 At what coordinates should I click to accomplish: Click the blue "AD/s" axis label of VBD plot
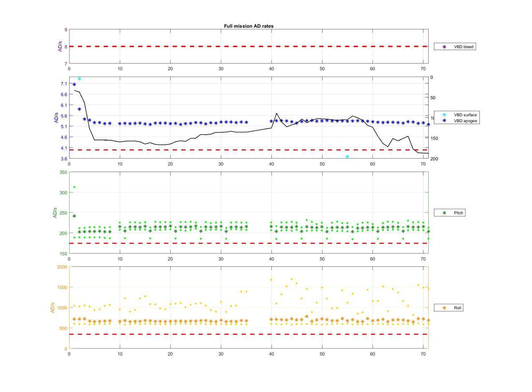coord(56,118)
